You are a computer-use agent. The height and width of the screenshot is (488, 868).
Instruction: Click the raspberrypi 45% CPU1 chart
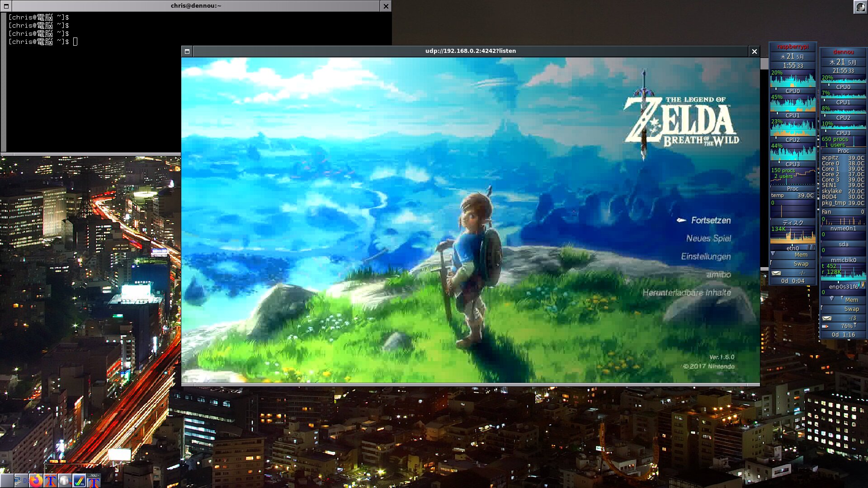[x=793, y=103]
